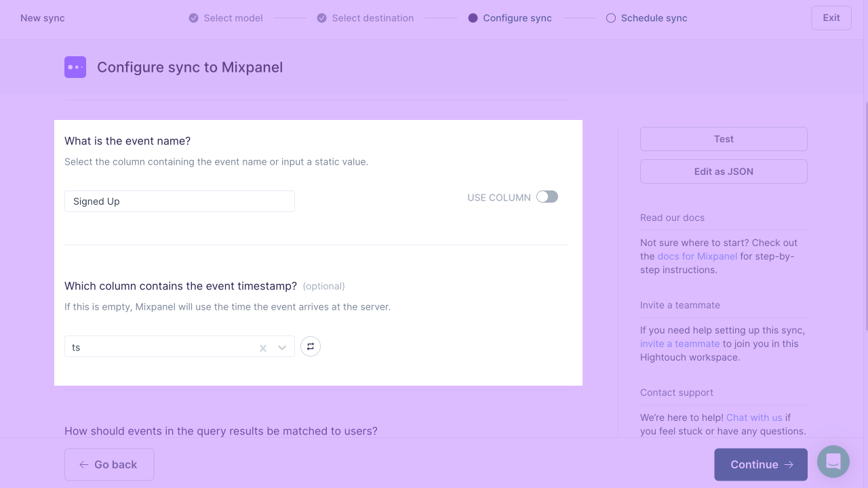The width and height of the screenshot is (868, 488).
Task: Click the Continue button
Action: (x=761, y=464)
